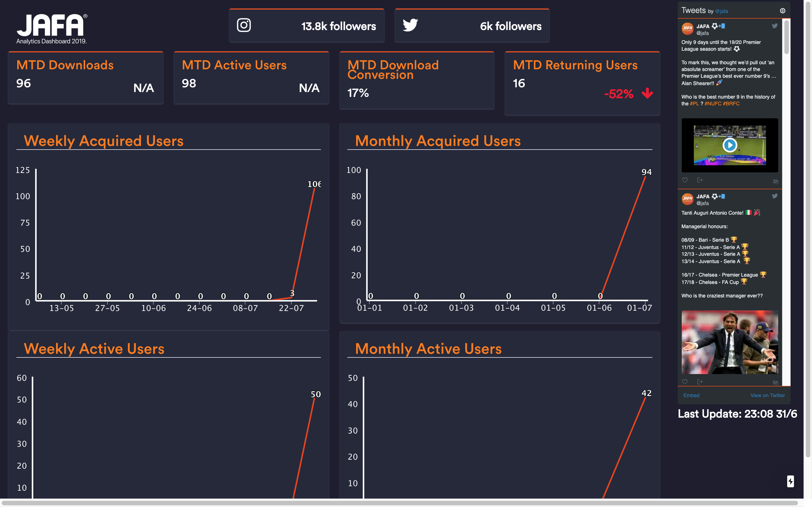
Task: Click the lightning bolt icon at bottom right
Action: point(790,481)
